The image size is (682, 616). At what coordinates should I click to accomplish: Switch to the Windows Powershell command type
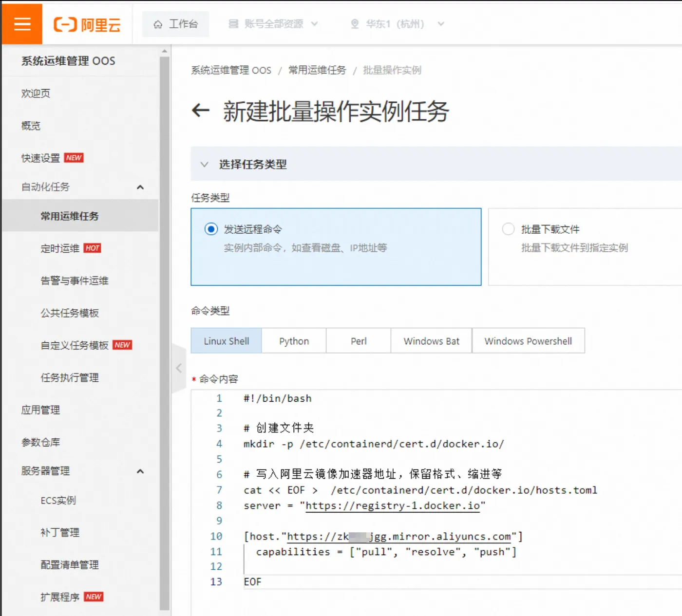(528, 341)
